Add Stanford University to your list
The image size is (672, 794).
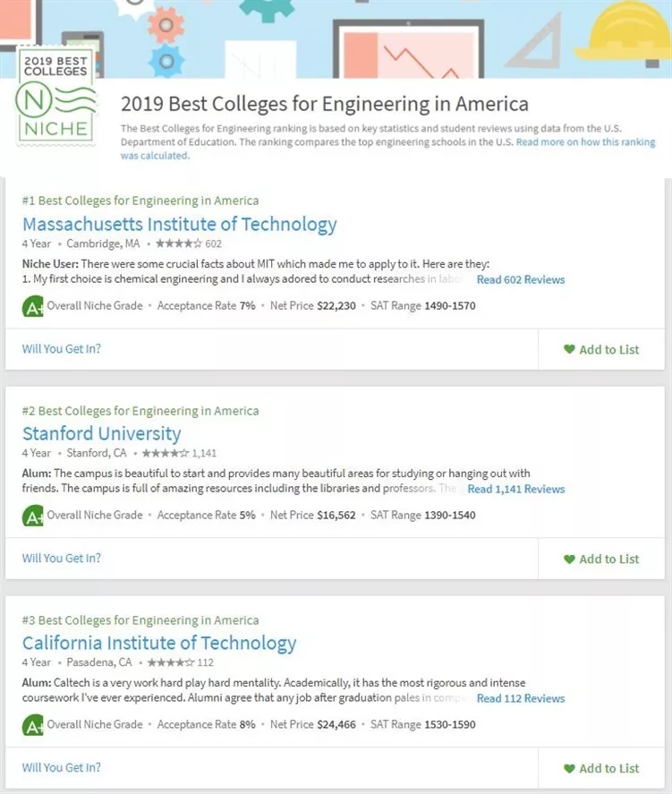pos(601,559)
